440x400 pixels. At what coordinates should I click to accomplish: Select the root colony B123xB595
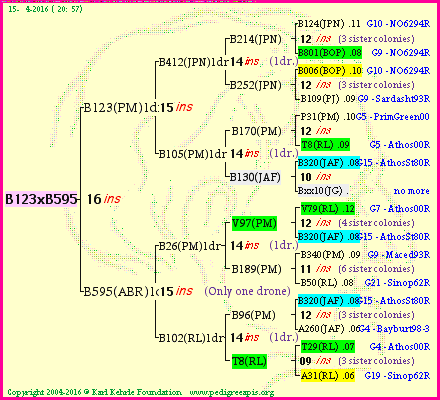coord(41,199)
